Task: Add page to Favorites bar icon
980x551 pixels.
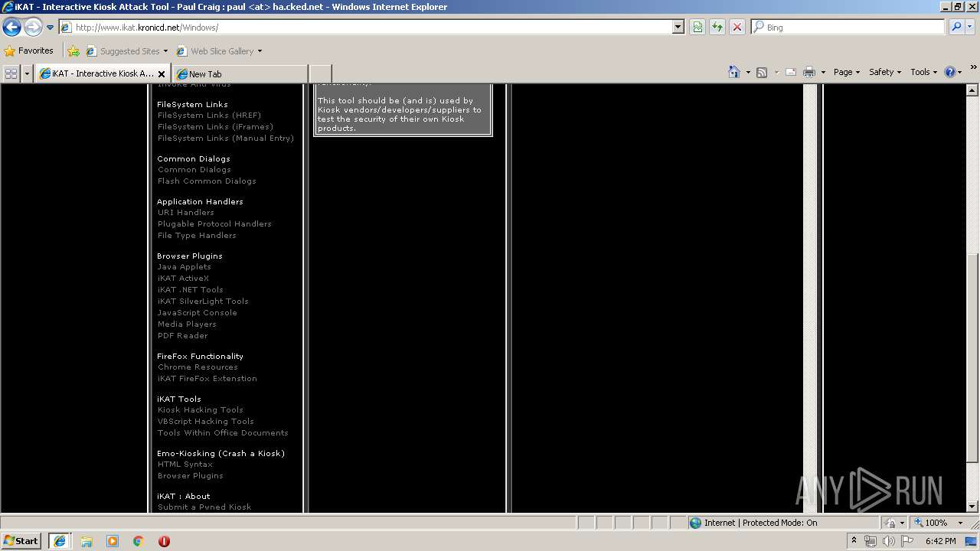Action: click(x=73, y=51)
